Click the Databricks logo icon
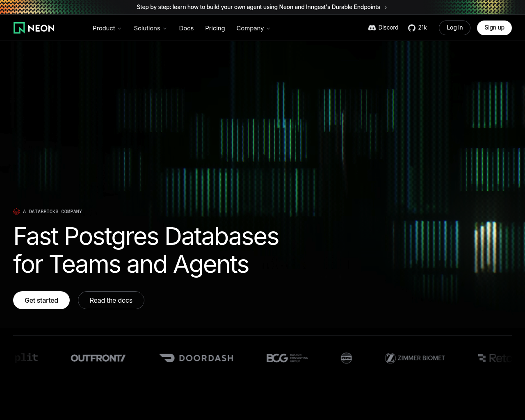 [16, 212]
